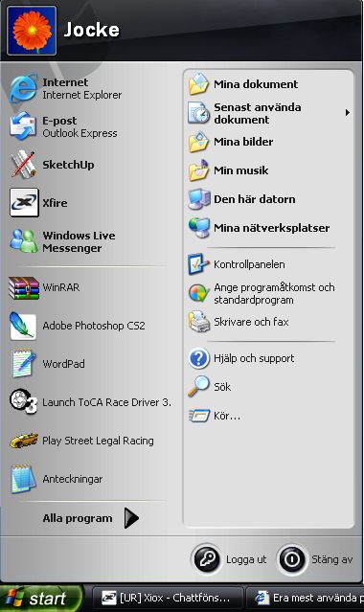Click the Kontrollpanelen icon
Screen dimensions: 364x612
[x=199, y=264]
